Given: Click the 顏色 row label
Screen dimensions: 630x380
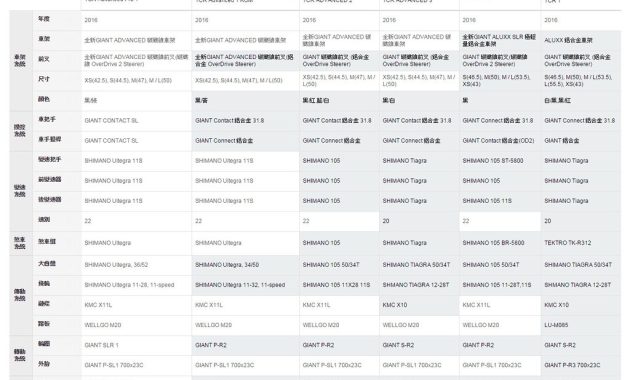Looking at the screenshot, I should 44,99.
